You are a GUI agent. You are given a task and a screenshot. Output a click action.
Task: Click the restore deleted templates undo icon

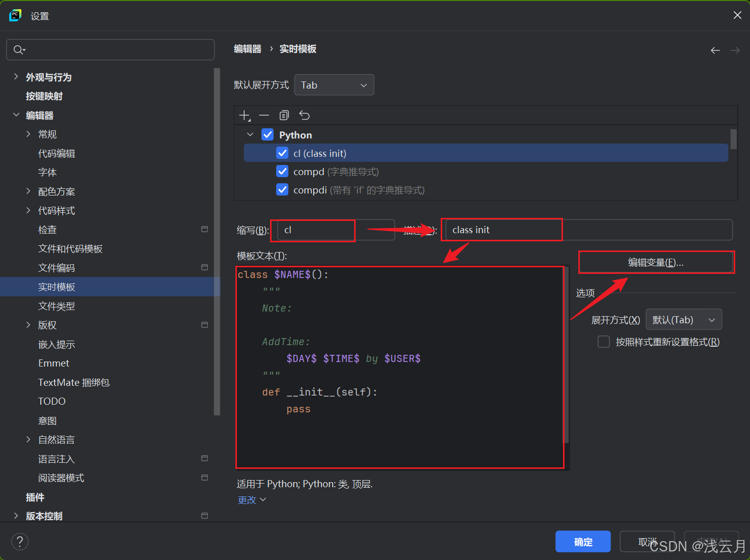pos(304,116)
